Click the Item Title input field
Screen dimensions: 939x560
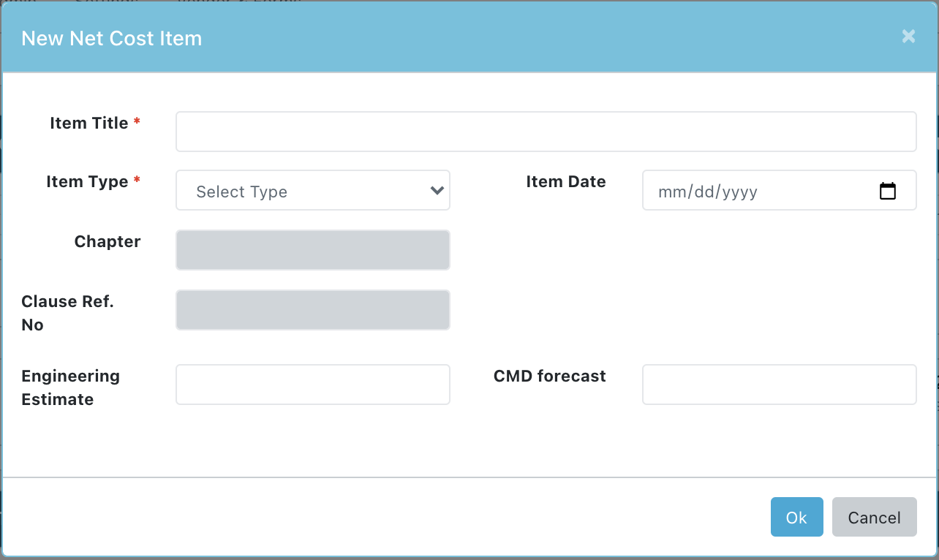click(546, 132)
